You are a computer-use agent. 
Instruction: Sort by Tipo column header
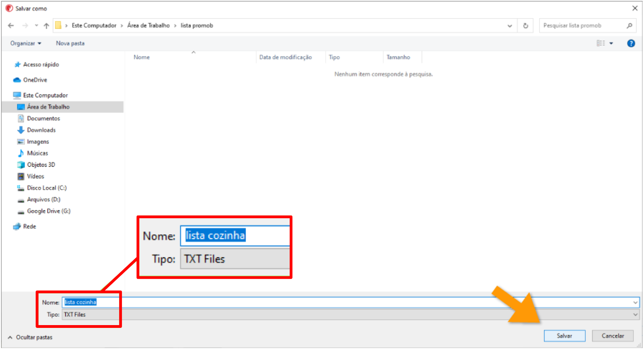pyautogui.click(x=334, y=57)
